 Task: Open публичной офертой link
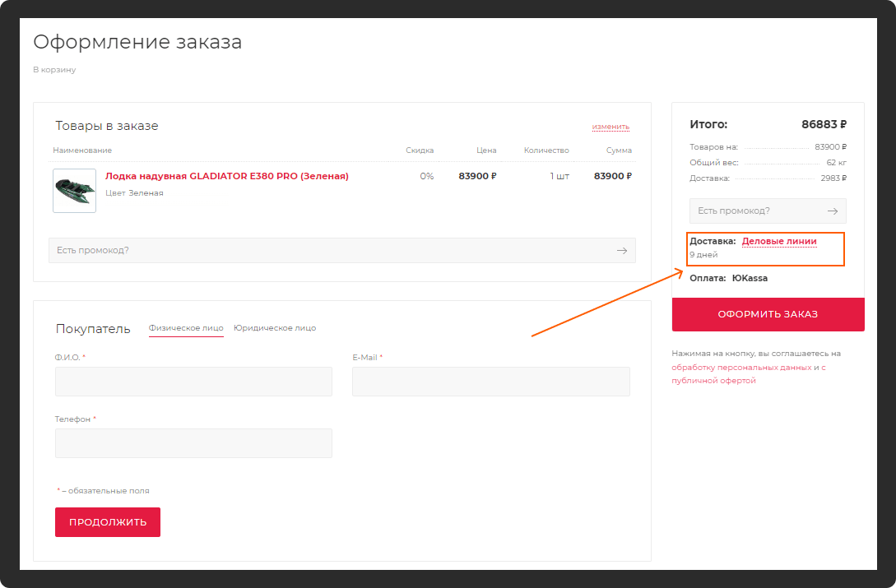pyautogui.click(x=713, y=381)
